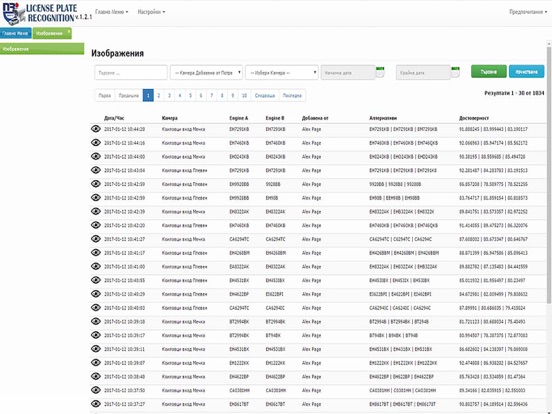Switch to the blue Главно Меню tab

[x=16, y=33]
